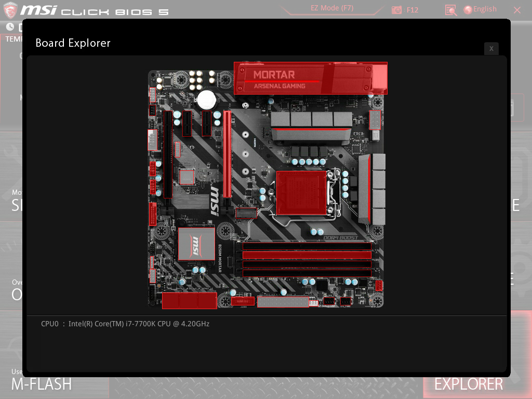Select the rear I/O panel labeled MORTAR
The width and height of the screenshot is (532, 399).
(x=310, y=78)
